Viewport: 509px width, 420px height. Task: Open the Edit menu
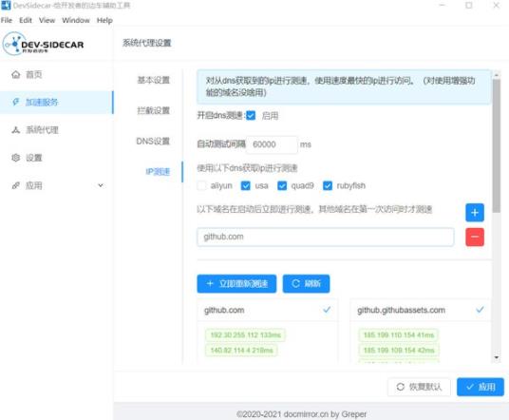pyautogui.click(x=26, y=21)
